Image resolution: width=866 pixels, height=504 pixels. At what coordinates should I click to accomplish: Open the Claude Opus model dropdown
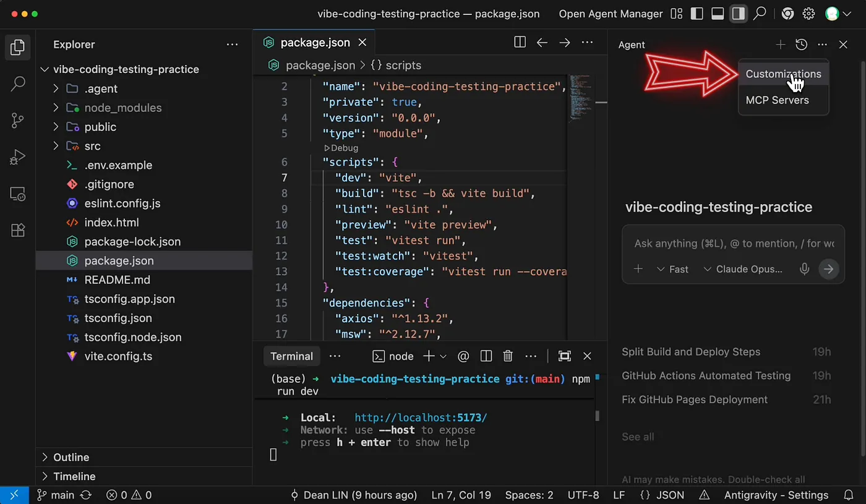(x=743, y=269)
